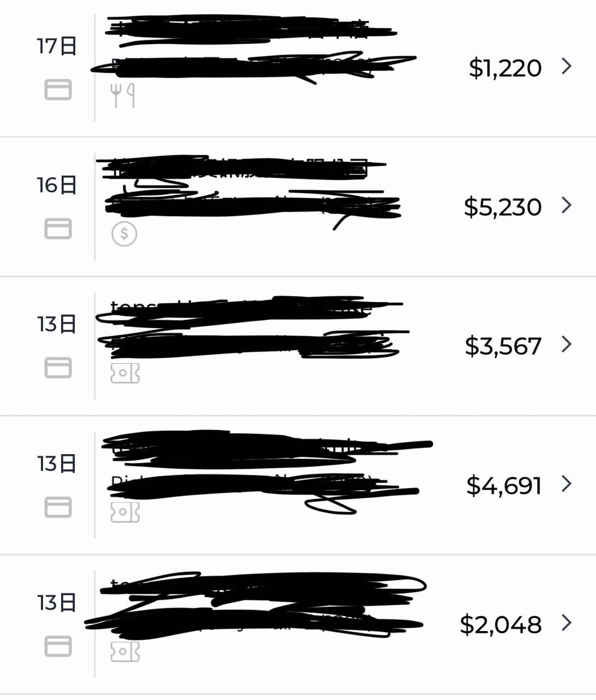The width and height of the screenshot is (596, 700).
Task: Click the ticket icon on the $4,691 transaction
Action: pyautogui.click(x=125, y=512)
